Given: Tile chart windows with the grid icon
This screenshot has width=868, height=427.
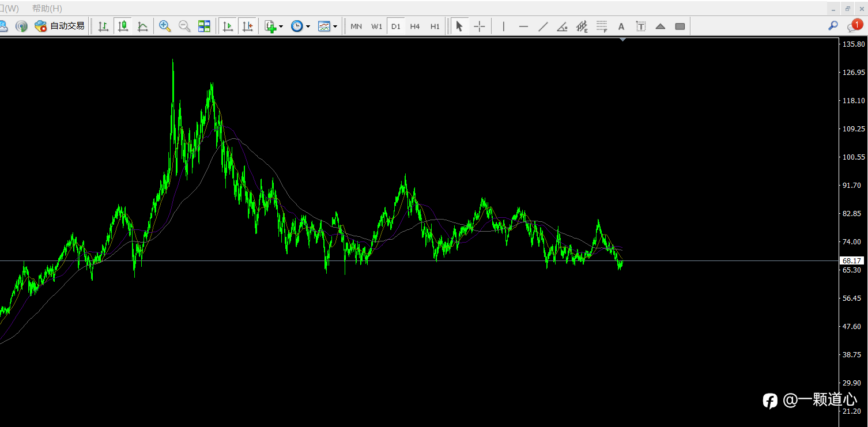Looking at the screenshot, I should (x=204, y=26).
